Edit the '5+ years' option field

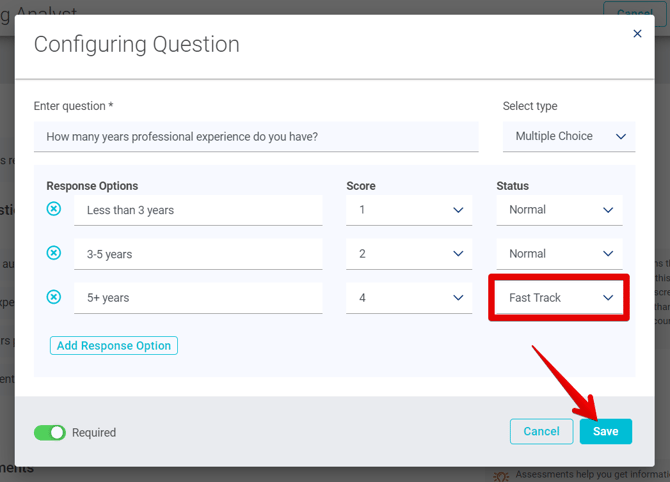(x=198, y=298)
